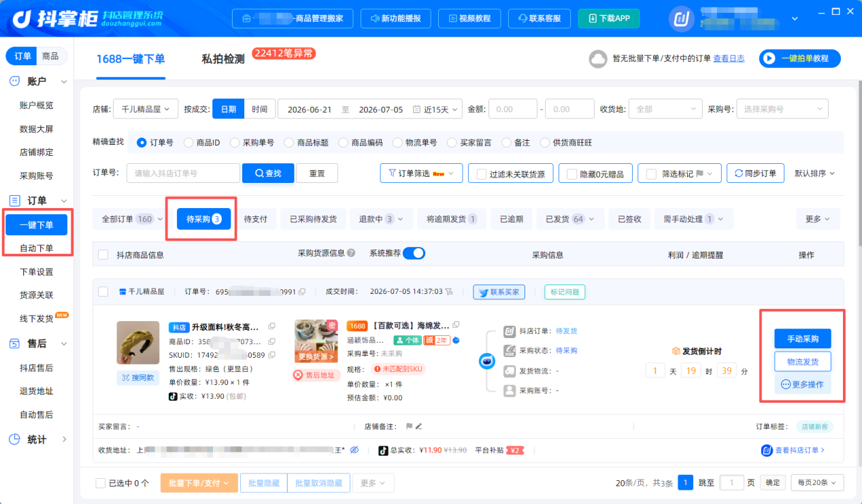
Task: Copy the order number with the copy icon
Action: (x=302, y=292)
